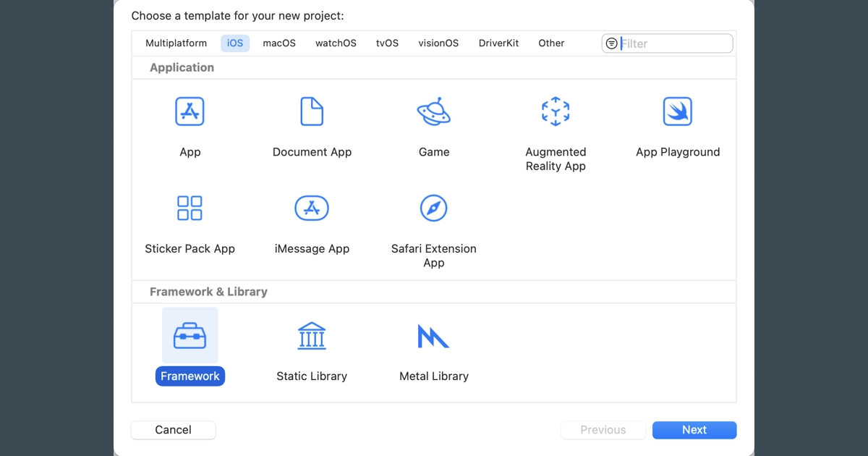Click the Safari Extension App label
The image size is (868, 456).
(x=434, y=256)
